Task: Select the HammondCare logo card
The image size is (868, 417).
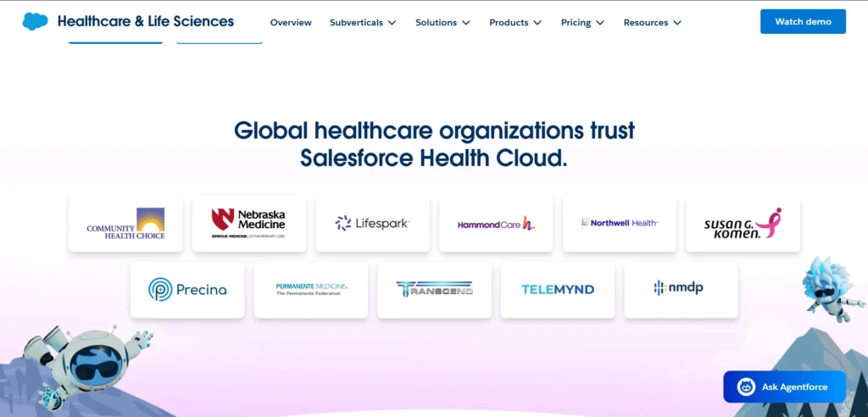Action: pyautogui.click(x=496, y=223)
